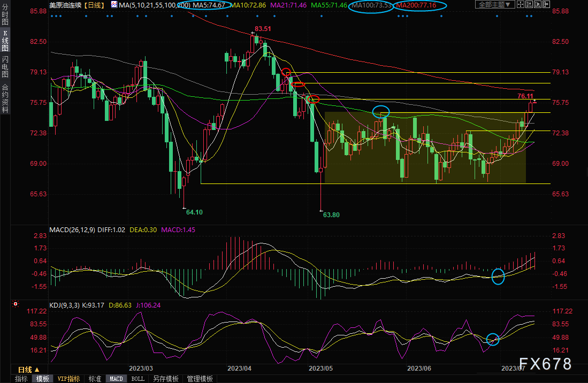The height and width of the screenshot is (383, 588).
Task: Click the K:93.17 value
Action: coord(93,305)
